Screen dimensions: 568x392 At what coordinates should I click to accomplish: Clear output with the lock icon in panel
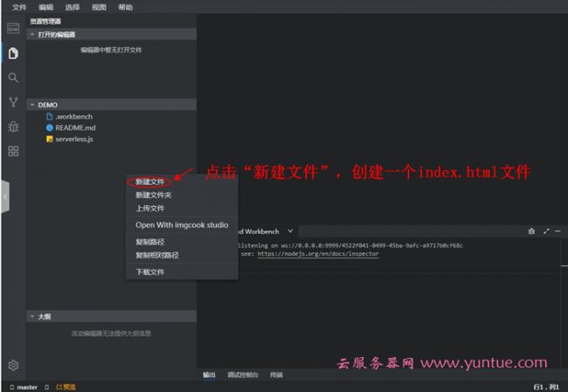(x=530, y=231)
